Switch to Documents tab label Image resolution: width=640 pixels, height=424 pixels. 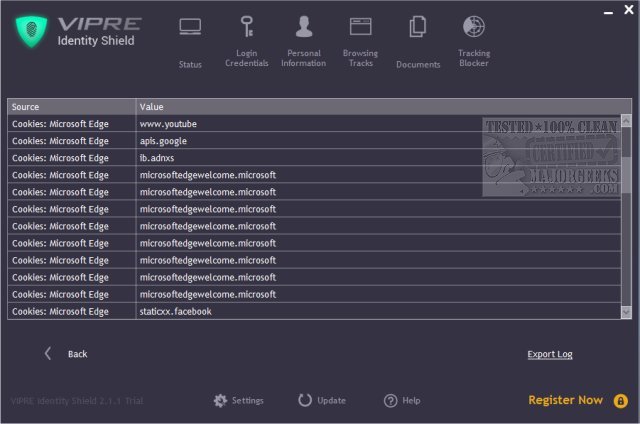point(418,64)
